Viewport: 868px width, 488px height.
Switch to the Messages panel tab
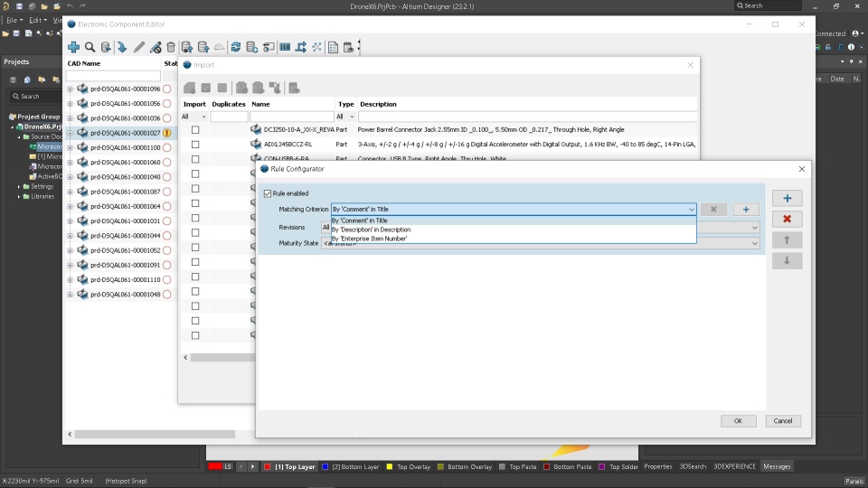pyautogui.click(x=776, y=466)
